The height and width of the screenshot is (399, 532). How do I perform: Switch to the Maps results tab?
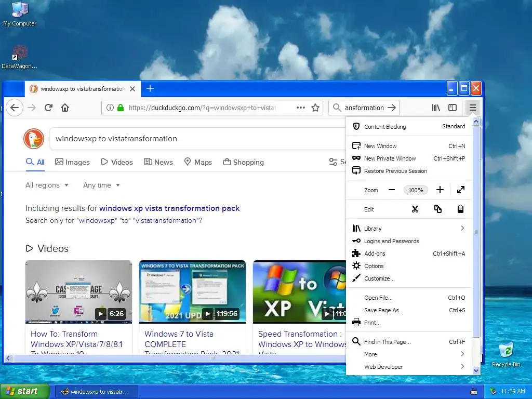pyautogui.click(x=198, y=162)
